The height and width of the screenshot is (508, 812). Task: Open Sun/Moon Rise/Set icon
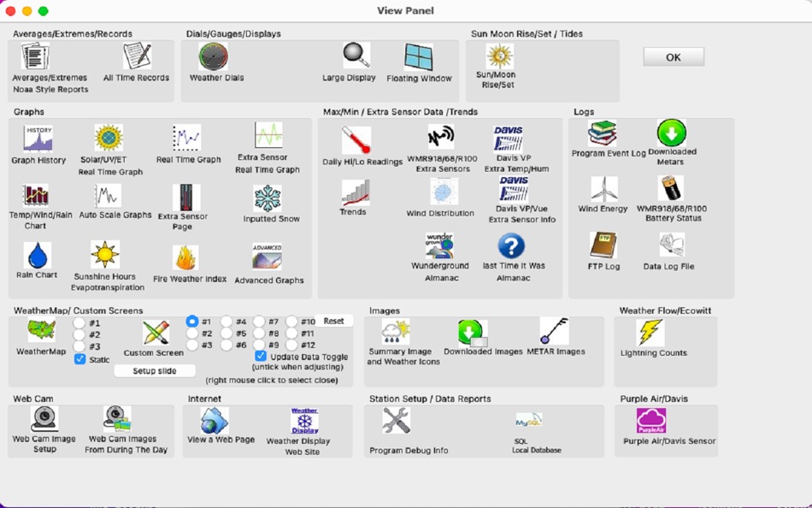pos(500,56)
